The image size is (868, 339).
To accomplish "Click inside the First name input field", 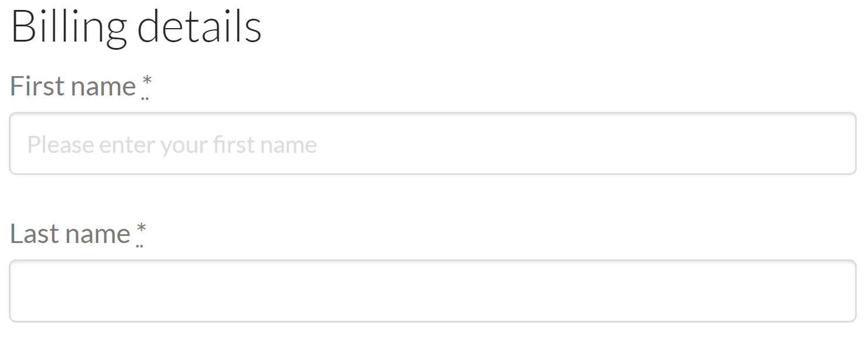I will tap(434, 143).
